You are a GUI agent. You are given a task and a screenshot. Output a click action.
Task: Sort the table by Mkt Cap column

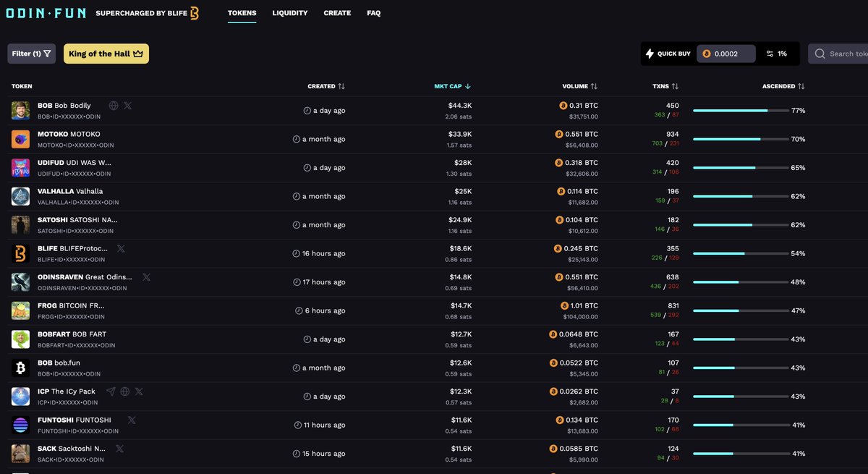[x=453, y=86]
